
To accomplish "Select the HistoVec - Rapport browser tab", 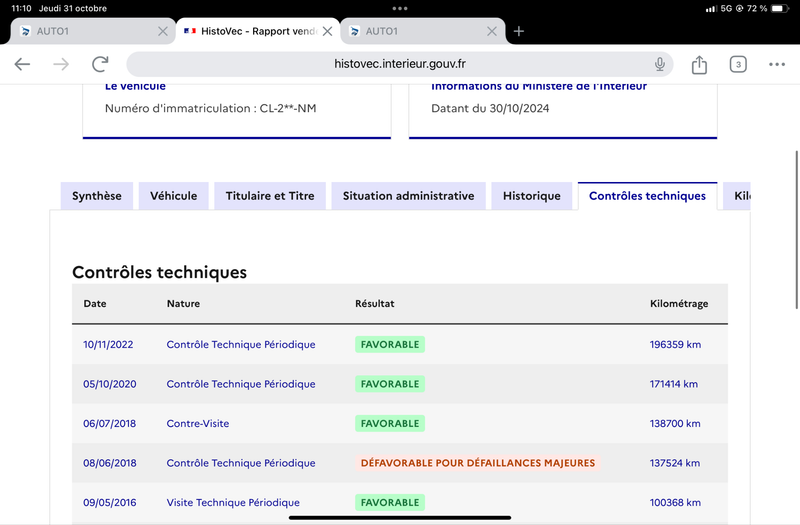I will [258, 31].
